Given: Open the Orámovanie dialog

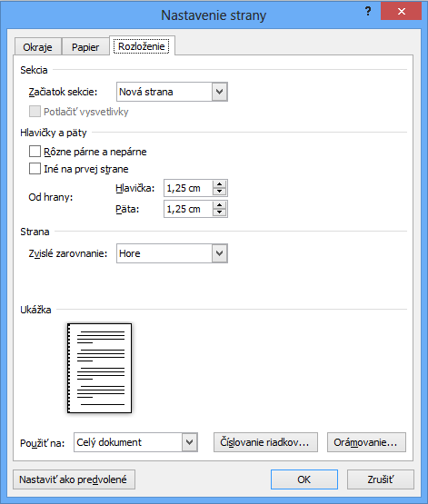Looking at the screenshot, I should (366, 442).
